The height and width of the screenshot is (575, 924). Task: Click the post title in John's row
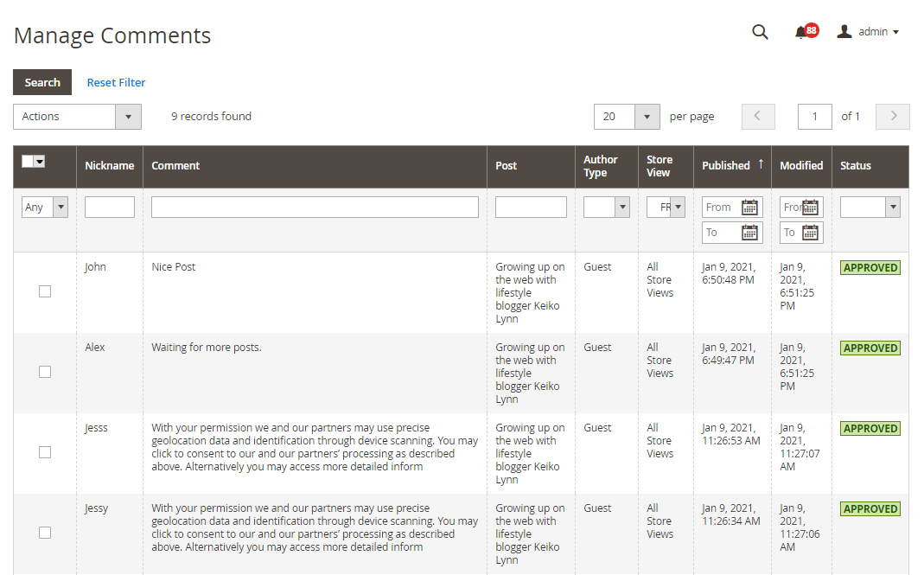(x=530, y=292)
